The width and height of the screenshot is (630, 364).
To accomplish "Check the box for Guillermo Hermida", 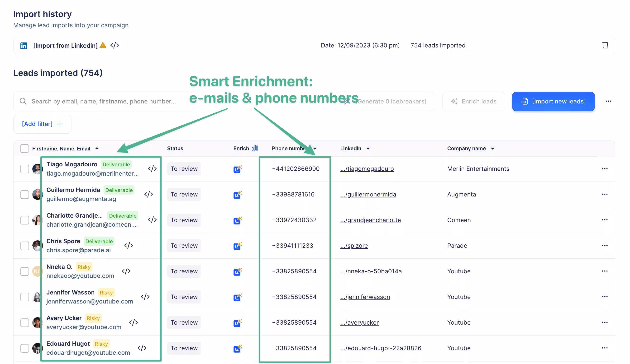I will pyautogui.click(x=24, y=195).
